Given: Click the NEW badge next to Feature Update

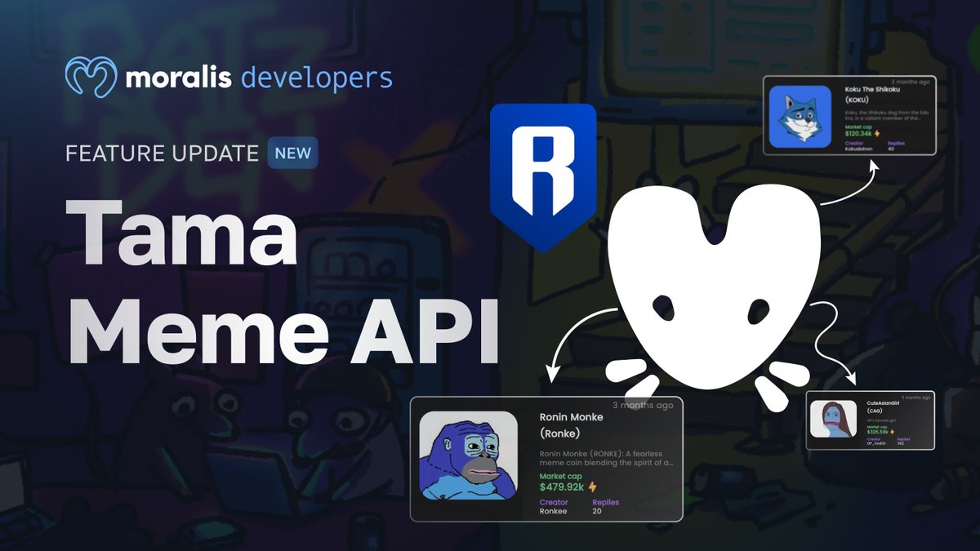Looking at the screenshot, I should 292,153.
